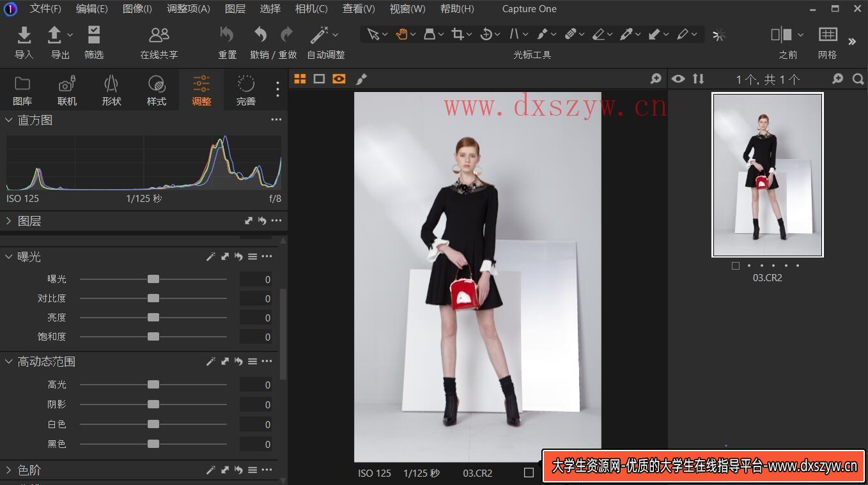
Task: Switch viewer to single image view
Action: pos(319,79)
